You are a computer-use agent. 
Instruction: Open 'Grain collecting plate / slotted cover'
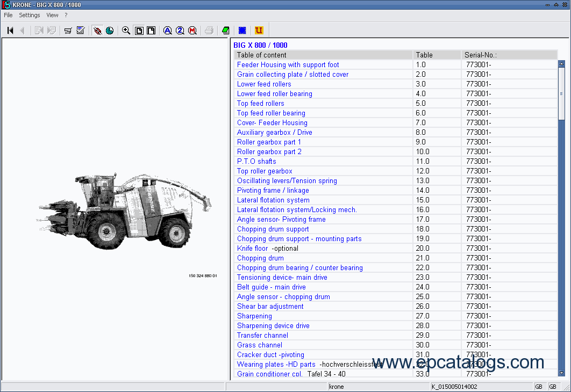(293, 75)
